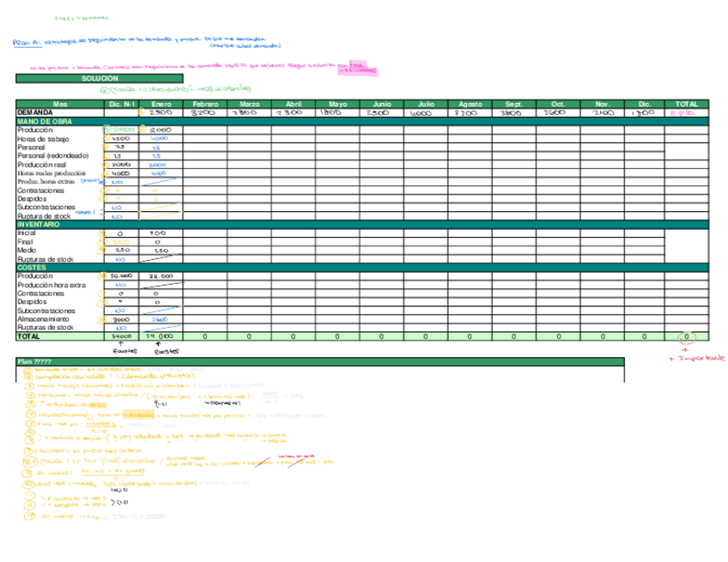Click the Enero column header
728x562 pixels.
161,104
